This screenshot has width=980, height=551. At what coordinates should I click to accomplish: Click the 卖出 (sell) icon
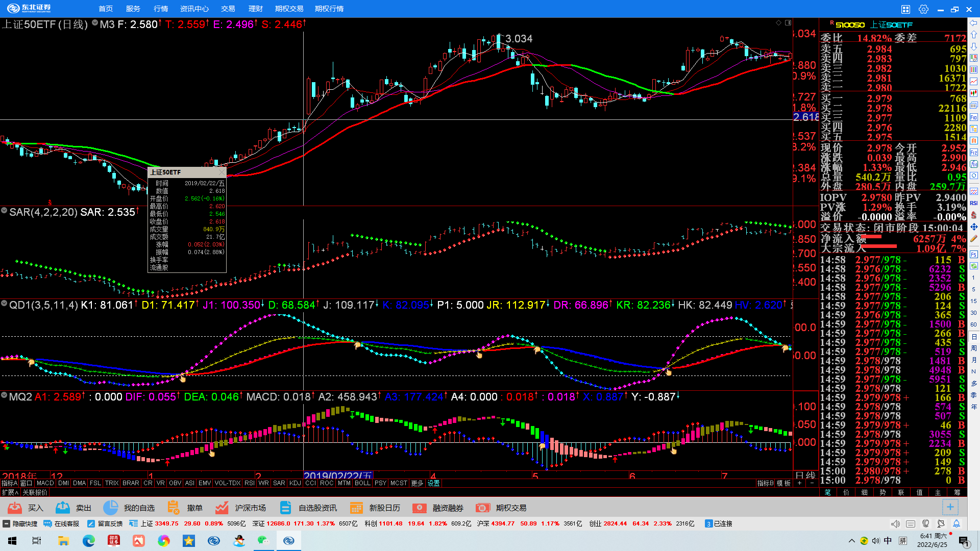(x=63, y=508)
